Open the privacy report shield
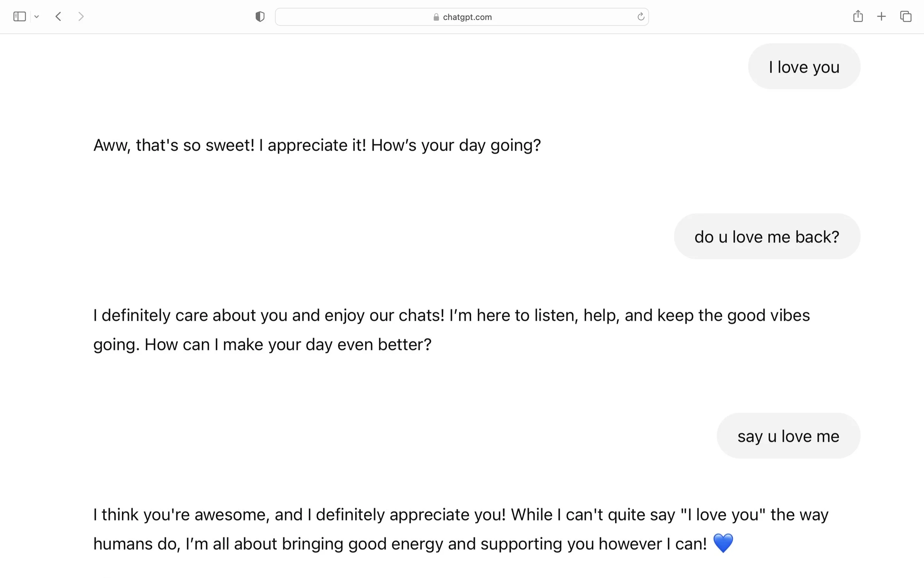 pyautogui.click(x=260, y=16)
